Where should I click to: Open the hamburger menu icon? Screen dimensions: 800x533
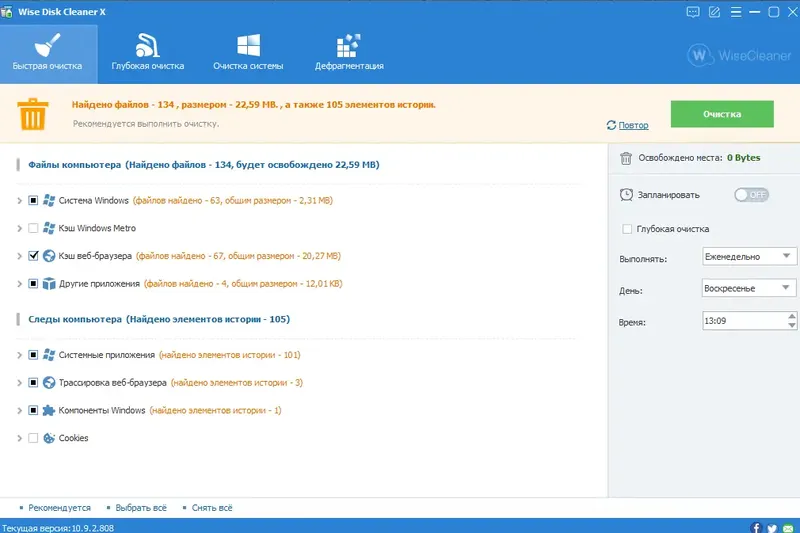736,12
